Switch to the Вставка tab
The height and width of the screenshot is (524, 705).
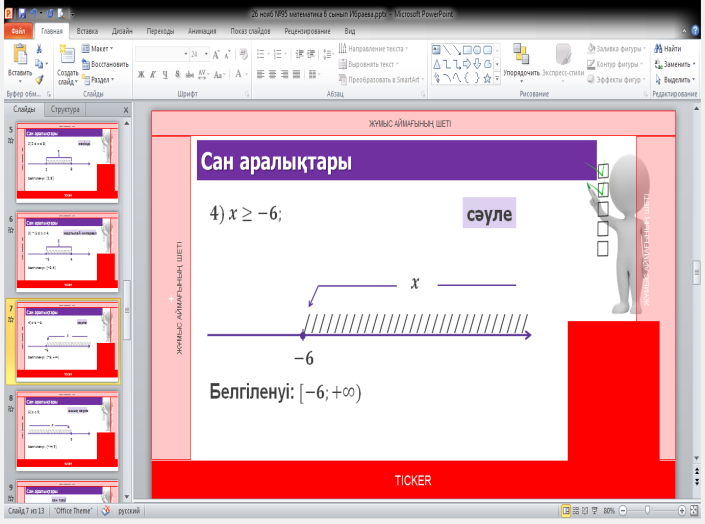[87, 31]
